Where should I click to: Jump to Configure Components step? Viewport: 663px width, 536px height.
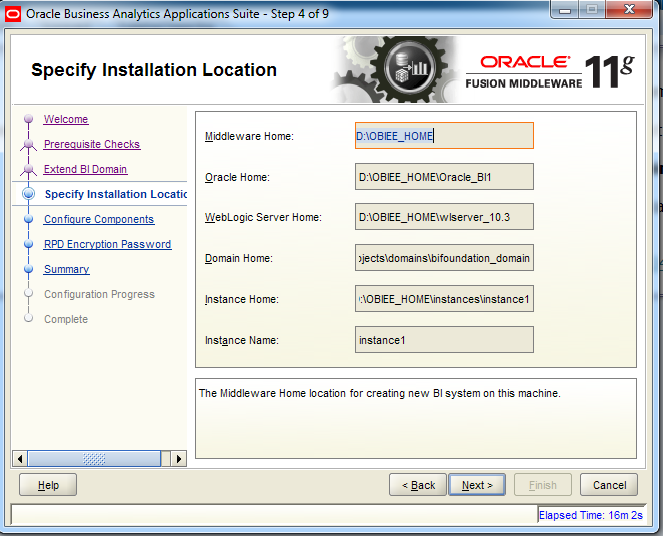tap(99, 219)
